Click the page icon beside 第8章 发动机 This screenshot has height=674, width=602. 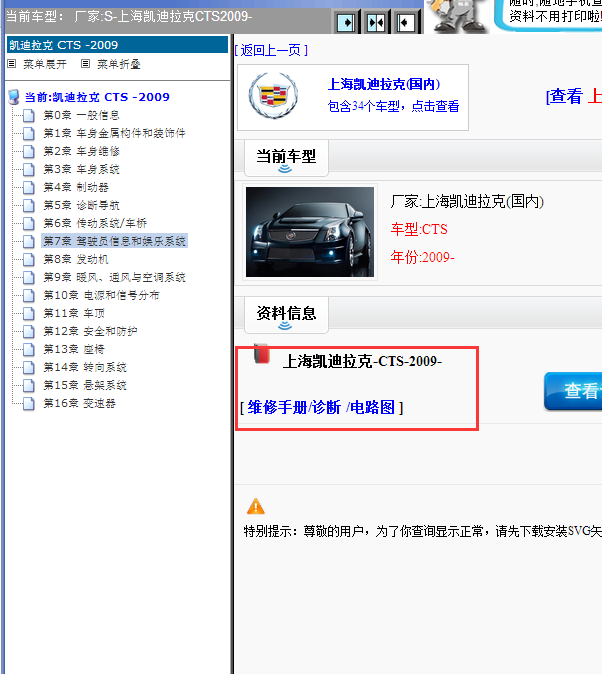coord(29,260)
